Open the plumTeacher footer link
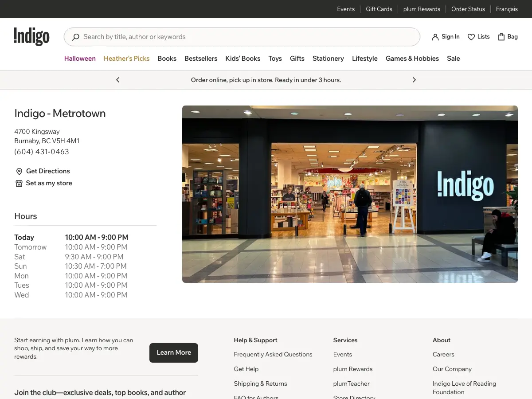This screenshot has height=399, width=532. [x=352, y=383]
